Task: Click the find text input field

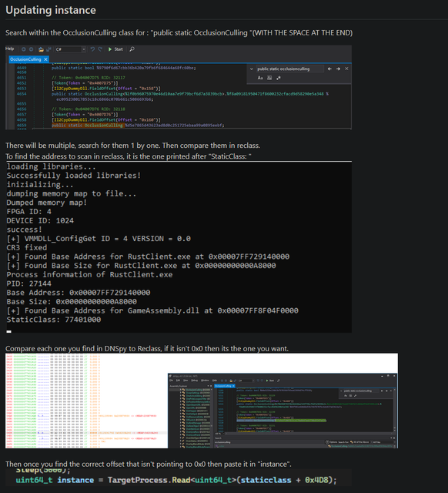Action: point(289,69)
